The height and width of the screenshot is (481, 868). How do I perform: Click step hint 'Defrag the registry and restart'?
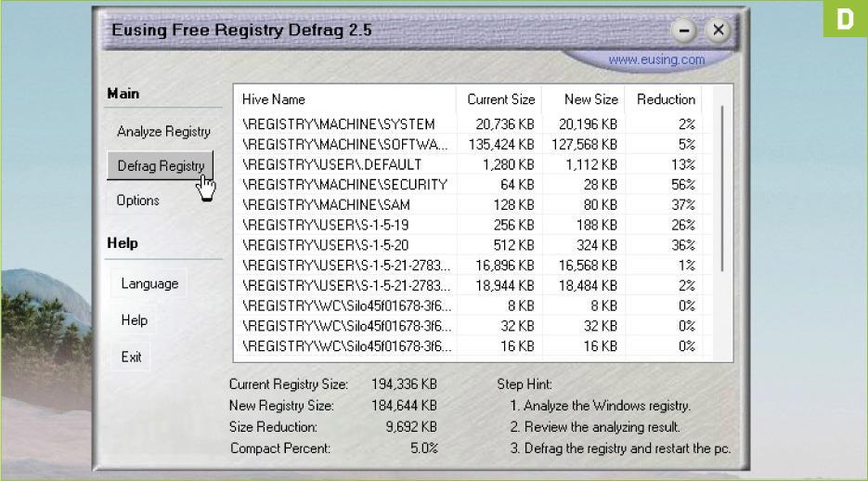620,448
